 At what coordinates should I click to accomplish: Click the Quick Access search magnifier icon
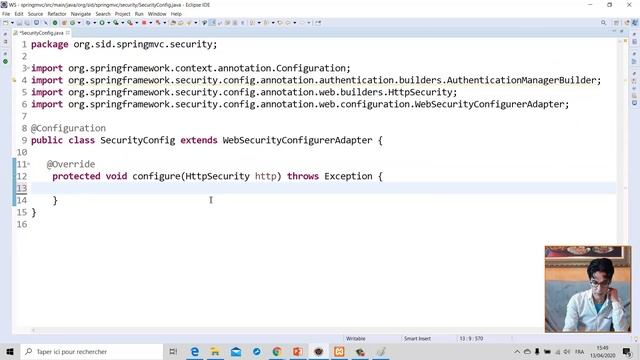[x=604, y=23]
